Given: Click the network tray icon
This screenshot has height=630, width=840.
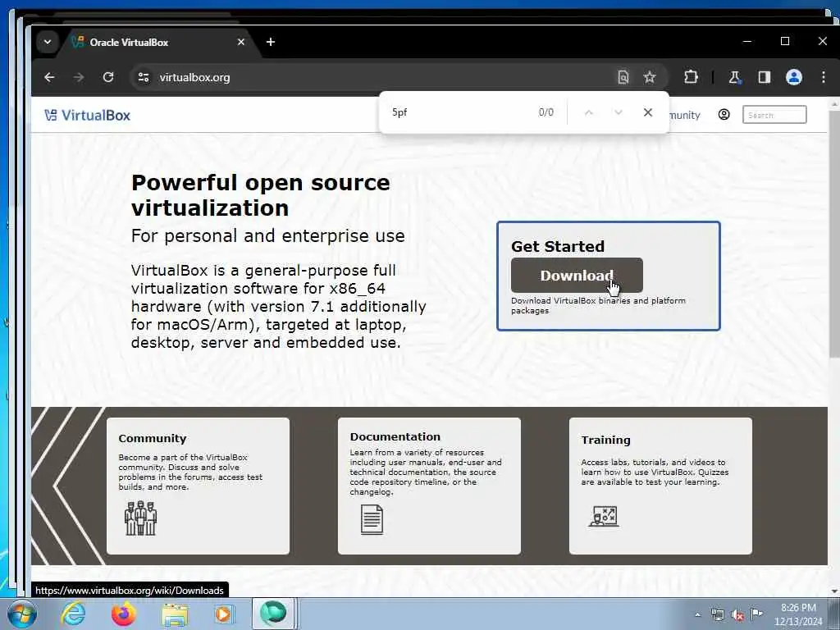Looking at the screenshot, I should pyautogui.click(x=717, y=614).
